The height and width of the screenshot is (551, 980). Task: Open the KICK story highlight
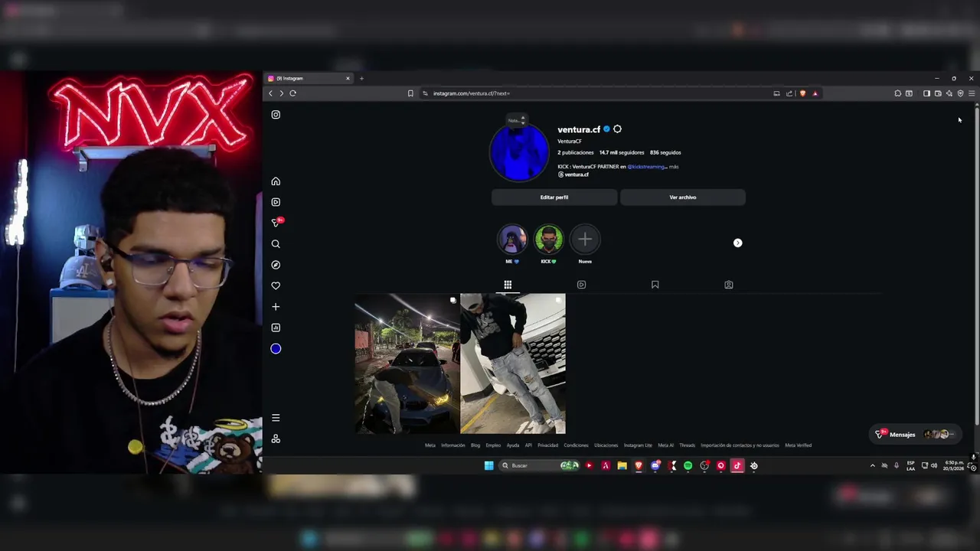point(548,240)
